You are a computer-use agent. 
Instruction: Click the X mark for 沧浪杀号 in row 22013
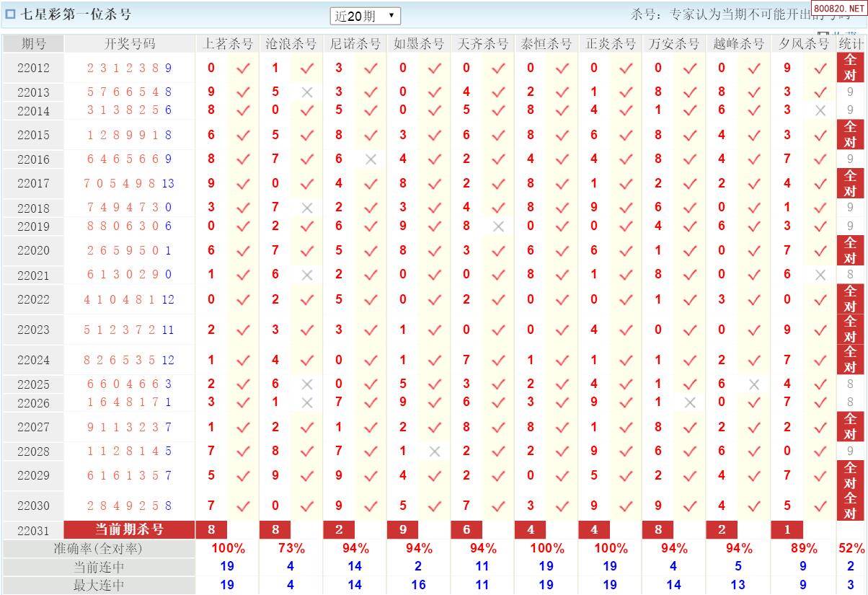click(x=307, y=92)
